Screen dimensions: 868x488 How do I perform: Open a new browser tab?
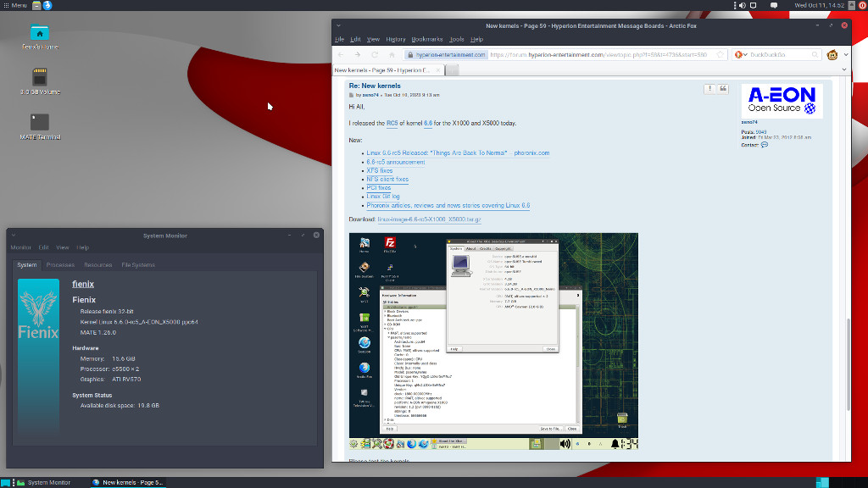click(x=453, y=70)
